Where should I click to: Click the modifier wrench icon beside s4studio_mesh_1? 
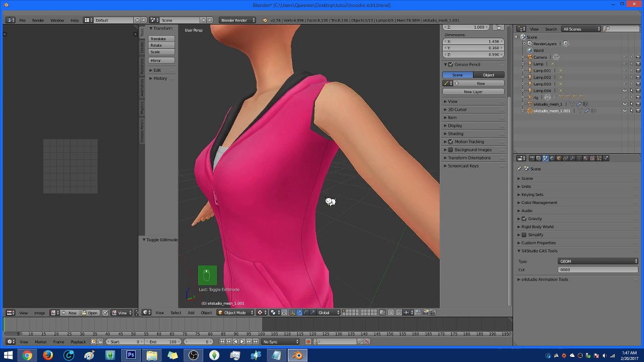tap(579, 104)
